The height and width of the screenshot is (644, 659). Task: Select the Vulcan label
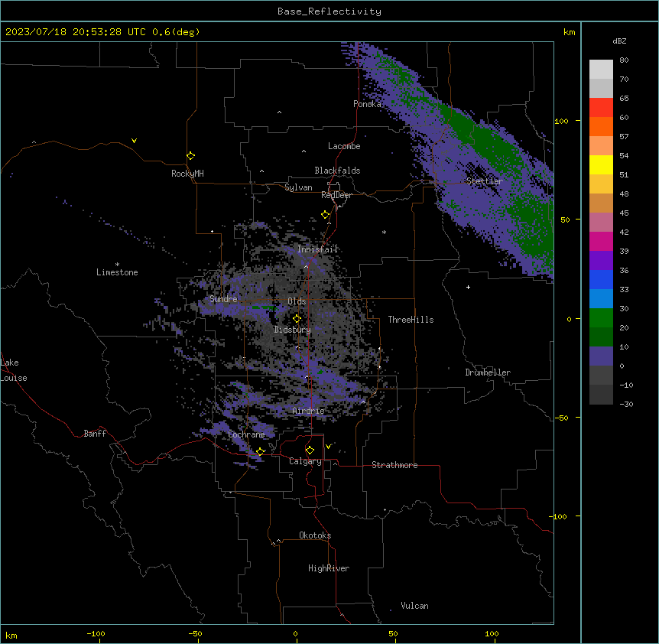414,606
